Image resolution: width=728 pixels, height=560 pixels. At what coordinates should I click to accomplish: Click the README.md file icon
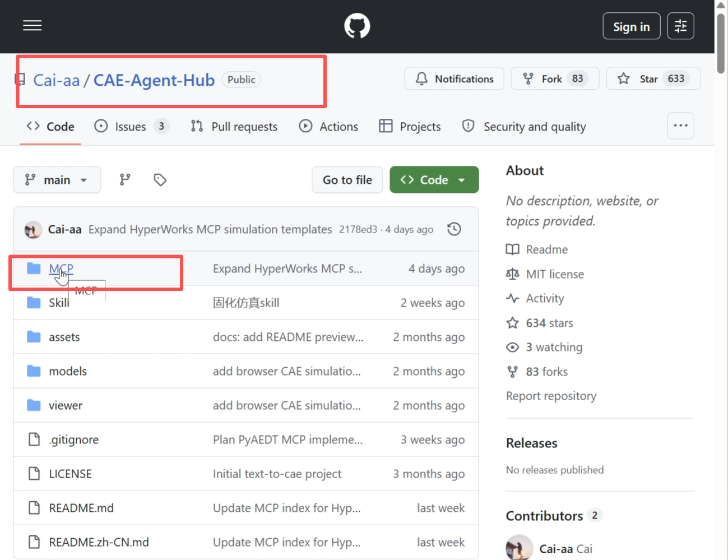[34, 508]
